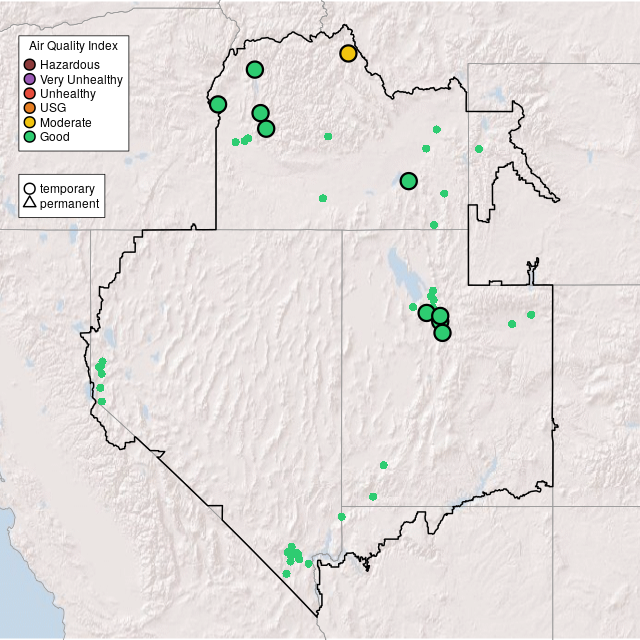640x640 pixels.
Task: Select the southernmost small green dot
Action: click(x=286, y=574)
